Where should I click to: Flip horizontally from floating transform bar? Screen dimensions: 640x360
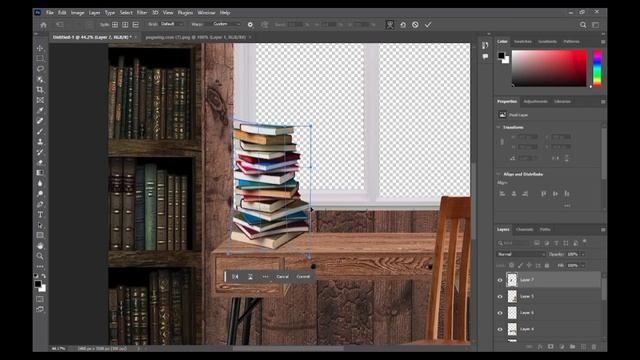pyautogui.click(x=235, y=276)
